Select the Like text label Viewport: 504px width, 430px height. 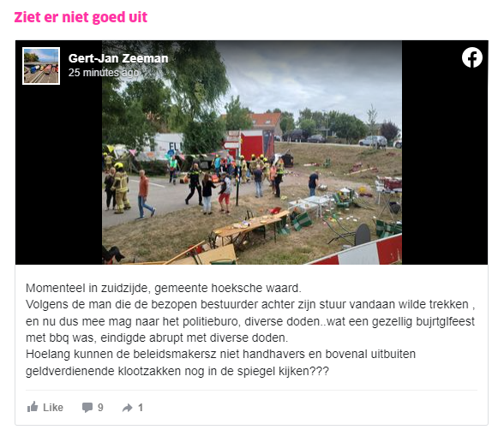[x=53, y=408]
